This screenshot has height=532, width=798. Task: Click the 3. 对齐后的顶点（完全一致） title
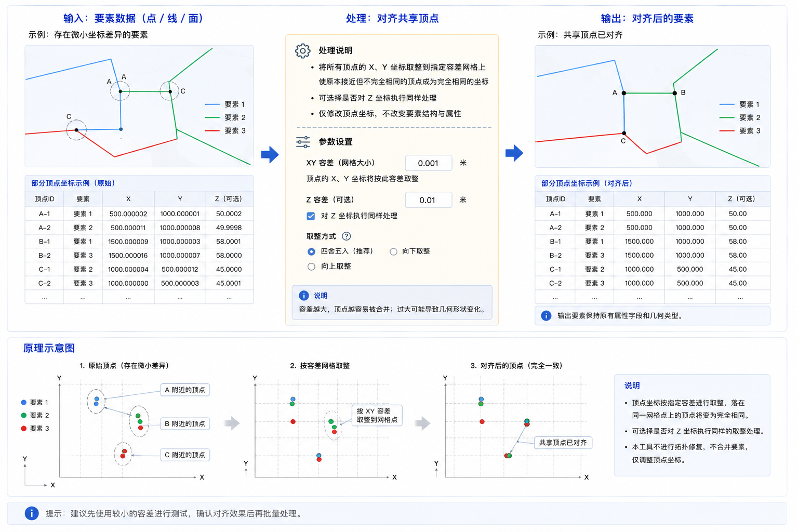pos(516,366)
